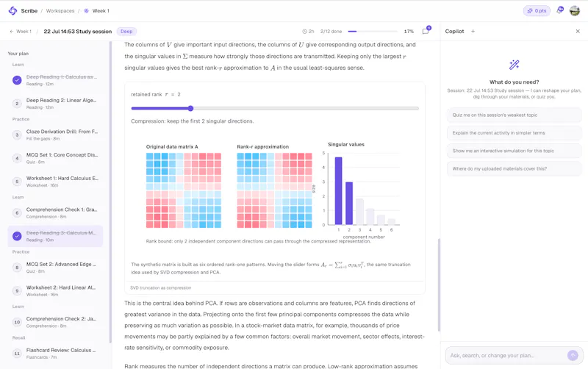Click step number 2 circle icon

coord(17,104)
